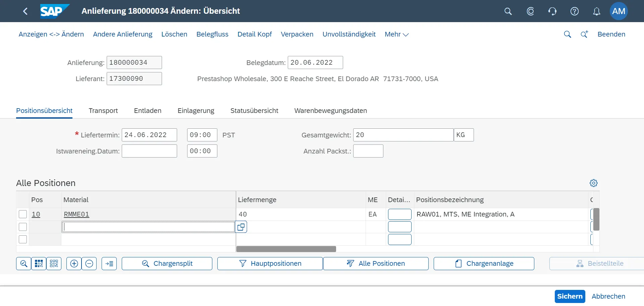Click the indent list icon button
Screen dimensions: 644x306
[x=109, y=263]
